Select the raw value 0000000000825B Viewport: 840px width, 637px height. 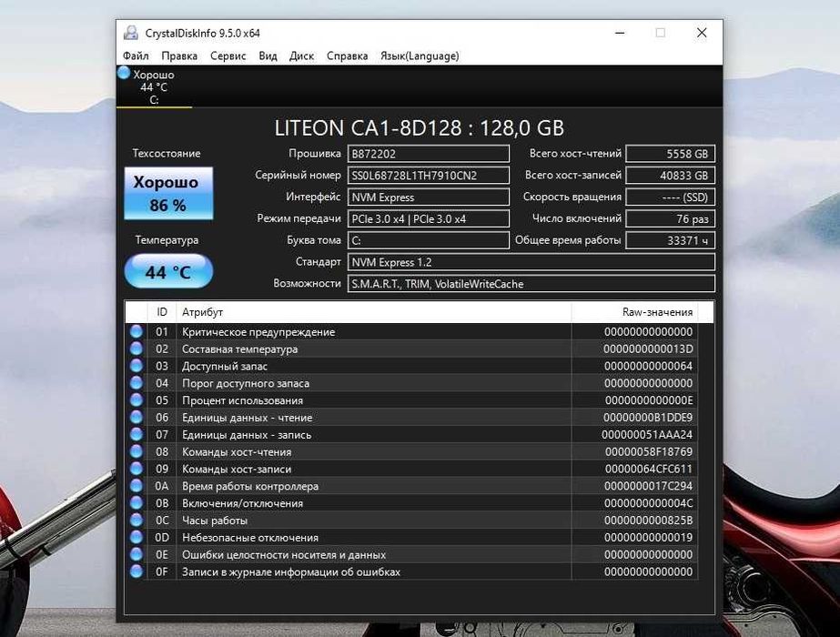pos(648,521)
